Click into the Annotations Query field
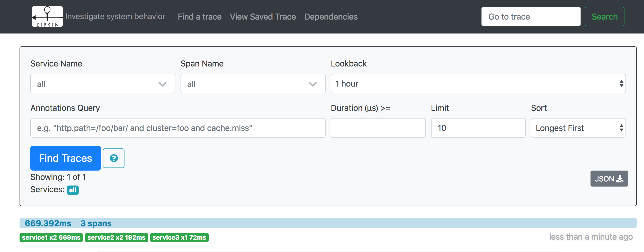 coord(178,128)
